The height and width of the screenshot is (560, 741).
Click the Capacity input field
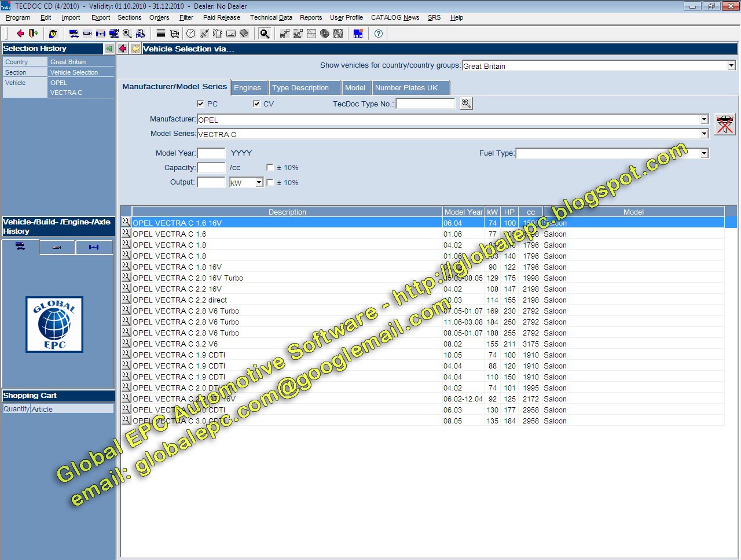[x=211, y=168]
